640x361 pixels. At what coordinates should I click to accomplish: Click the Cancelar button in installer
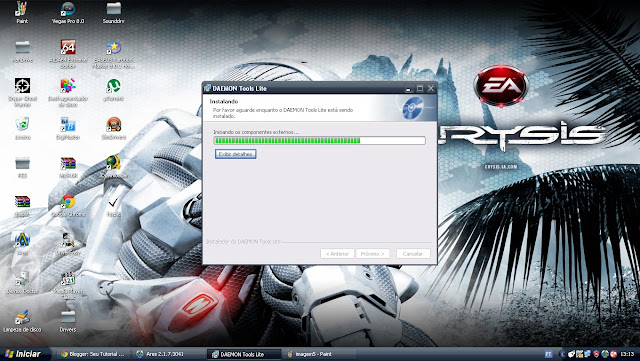click(x=413, y=254)
